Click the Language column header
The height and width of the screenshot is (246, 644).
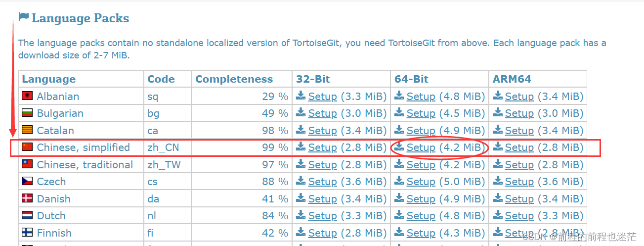click(x=49, y=79)
